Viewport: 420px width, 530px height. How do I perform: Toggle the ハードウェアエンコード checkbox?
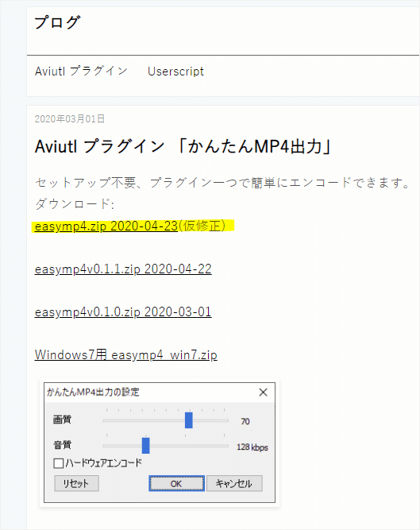pyautogui.click(x=59, y=463)
